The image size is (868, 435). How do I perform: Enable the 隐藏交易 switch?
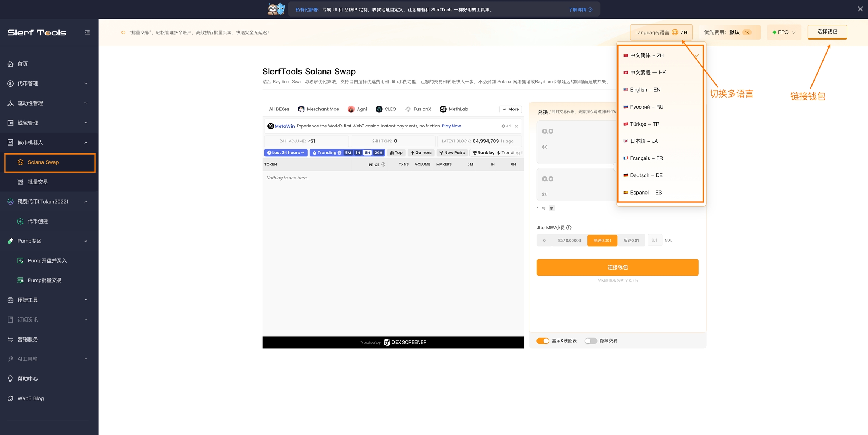pos(590,341)
